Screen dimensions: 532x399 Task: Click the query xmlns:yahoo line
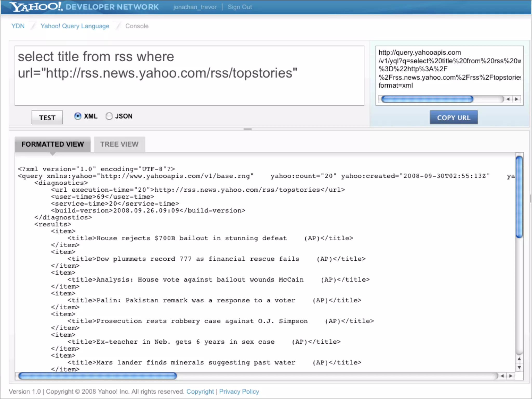coord(266,176)
